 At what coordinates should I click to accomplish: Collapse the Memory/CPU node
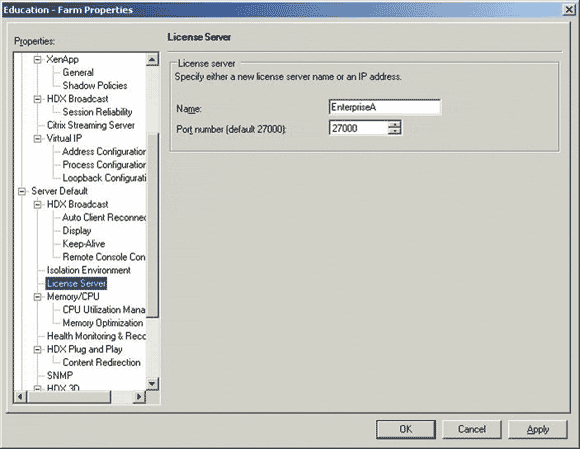click(37, 297)
